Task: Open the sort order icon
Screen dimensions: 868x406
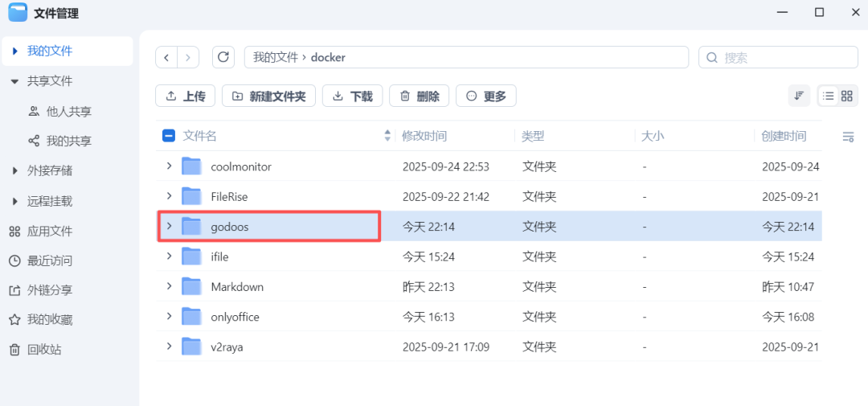Action: coord(799,96)
